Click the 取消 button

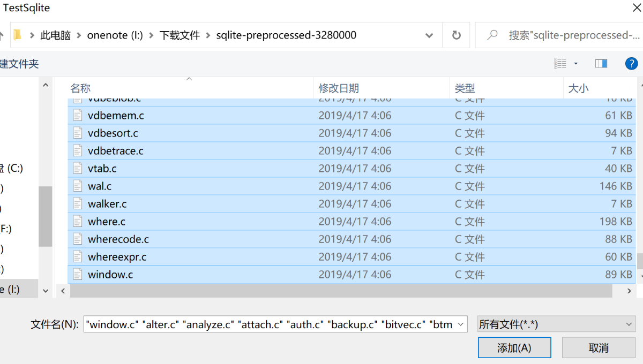pyautogui.click(x=599, y=347)
